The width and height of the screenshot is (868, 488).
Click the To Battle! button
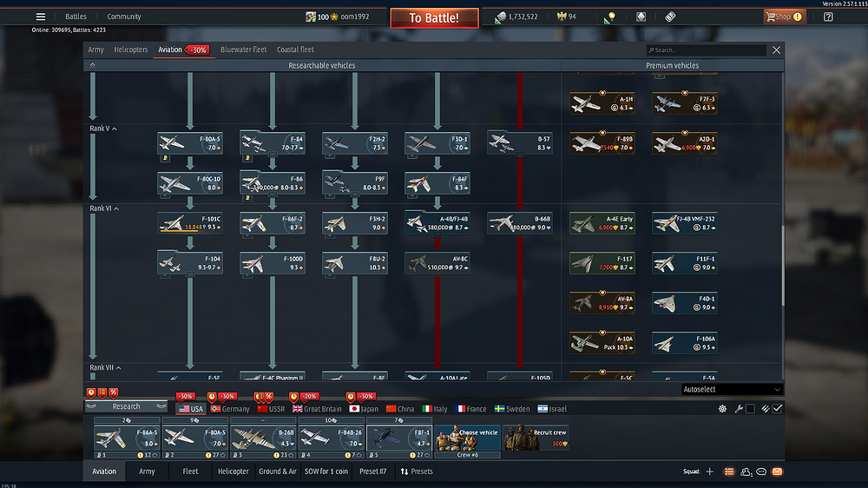(x=434, y=17)
